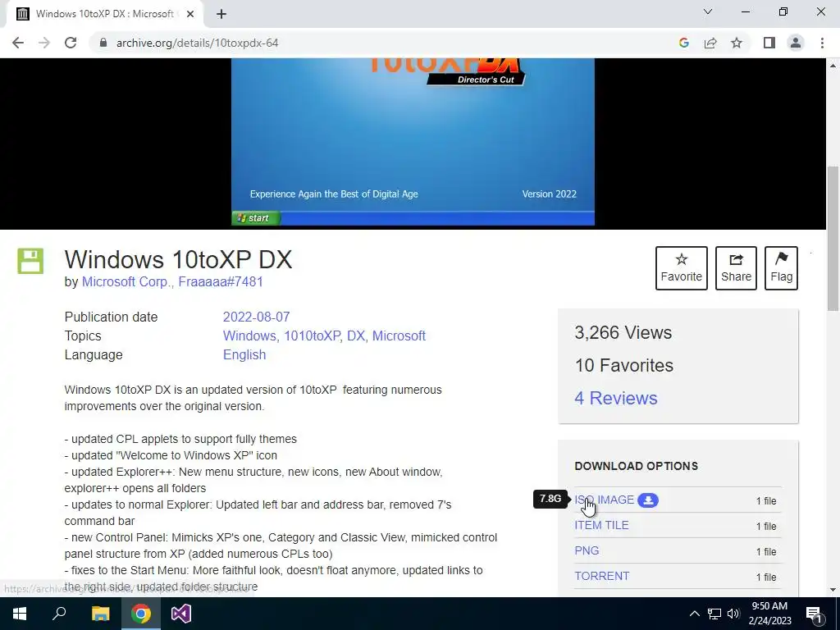Click the scrollbar up arrow

[833, 65]
